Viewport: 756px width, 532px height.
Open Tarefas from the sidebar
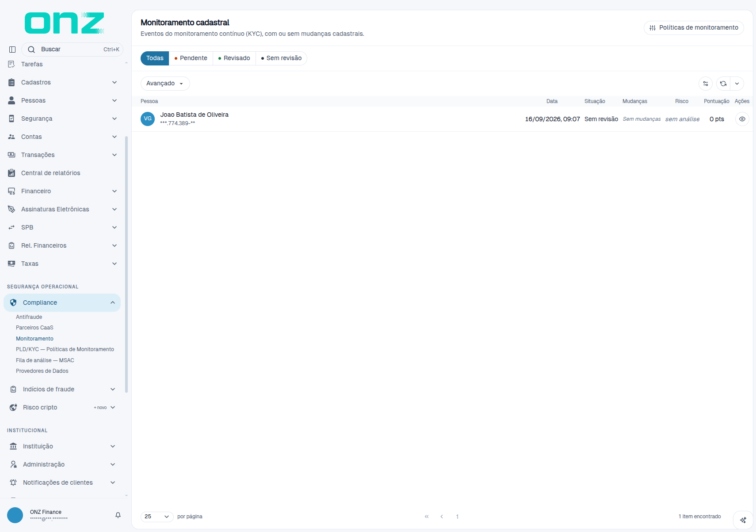[32, 64]
